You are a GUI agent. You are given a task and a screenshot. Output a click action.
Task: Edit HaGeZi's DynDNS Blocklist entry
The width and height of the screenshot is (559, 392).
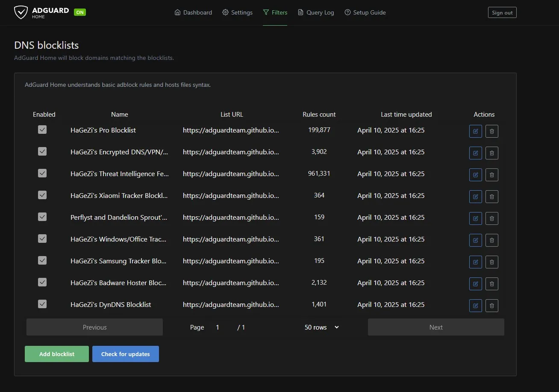[x=475, y=306]
